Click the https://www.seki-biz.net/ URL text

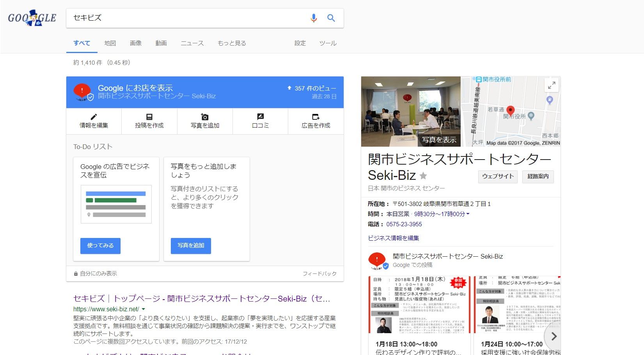(x=106, y=309)
